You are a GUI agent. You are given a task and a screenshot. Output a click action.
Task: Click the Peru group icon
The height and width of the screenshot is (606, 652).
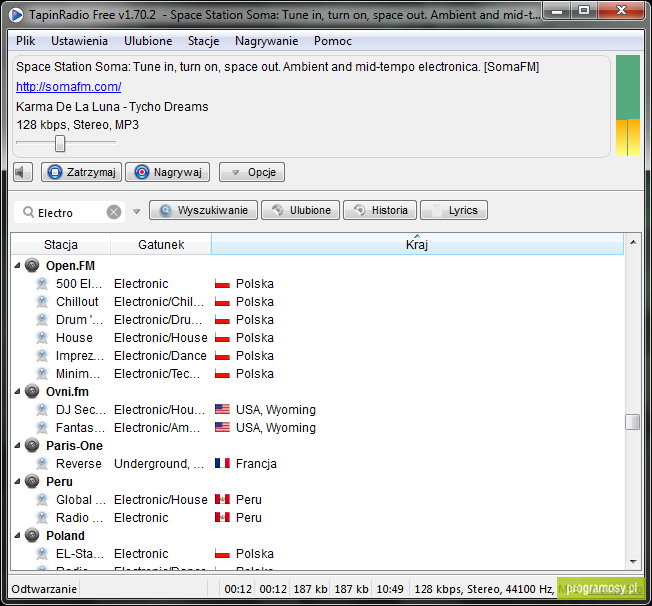click(x=32, y=481)
